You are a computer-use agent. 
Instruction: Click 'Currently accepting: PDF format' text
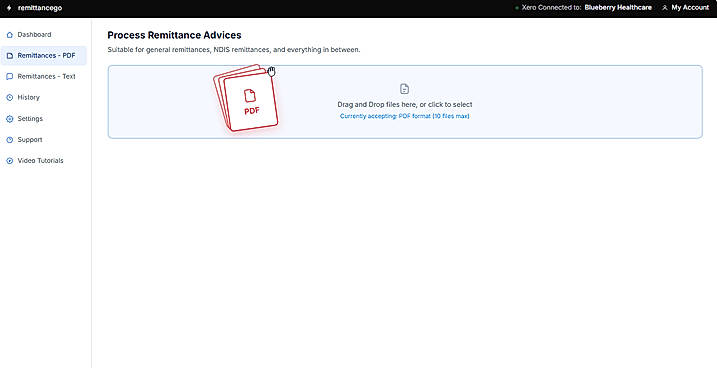click(405, 116)
